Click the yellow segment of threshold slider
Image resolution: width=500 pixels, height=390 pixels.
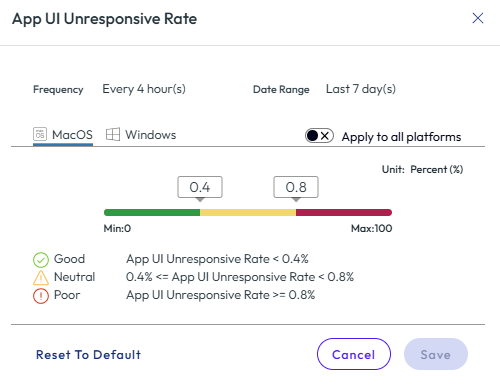point(248,212)
